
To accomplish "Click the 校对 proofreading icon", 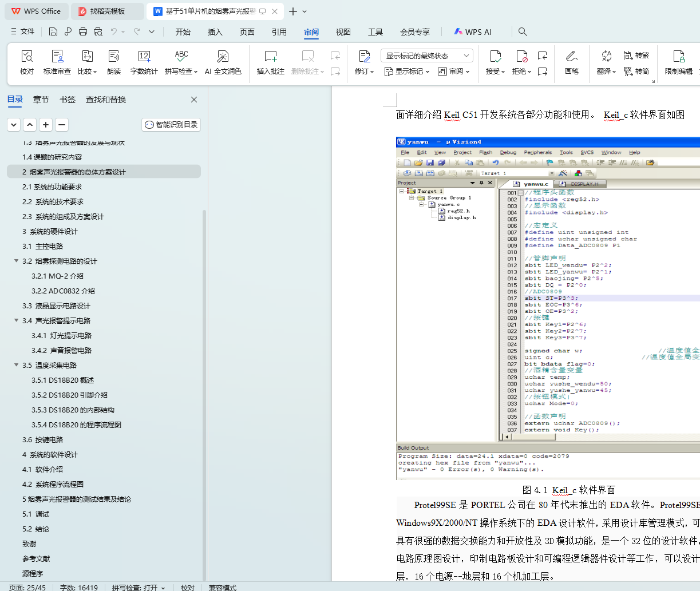I will [x=27, y=56].
